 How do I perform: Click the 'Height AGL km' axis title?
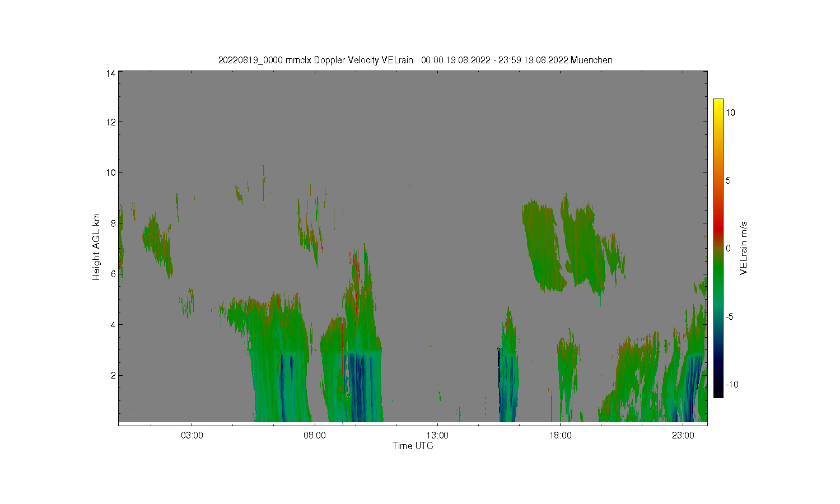click(x=96, y=247)
